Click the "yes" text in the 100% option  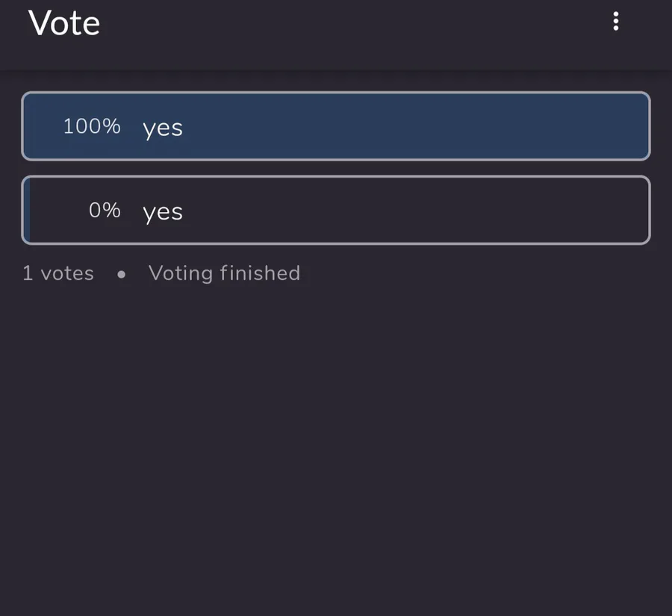(x=163, y=128)
